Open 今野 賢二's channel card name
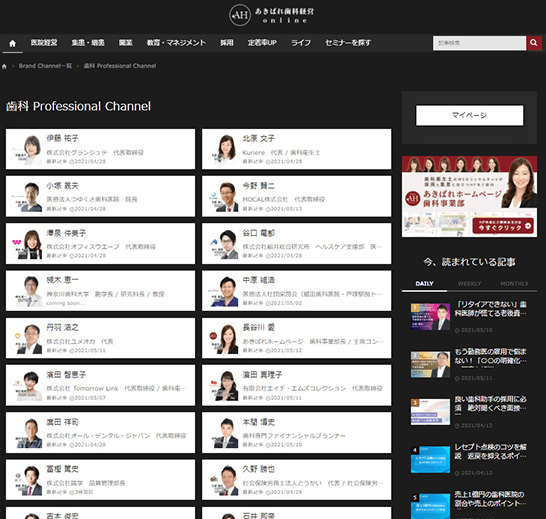546x519 pixels. coord(259,186)
